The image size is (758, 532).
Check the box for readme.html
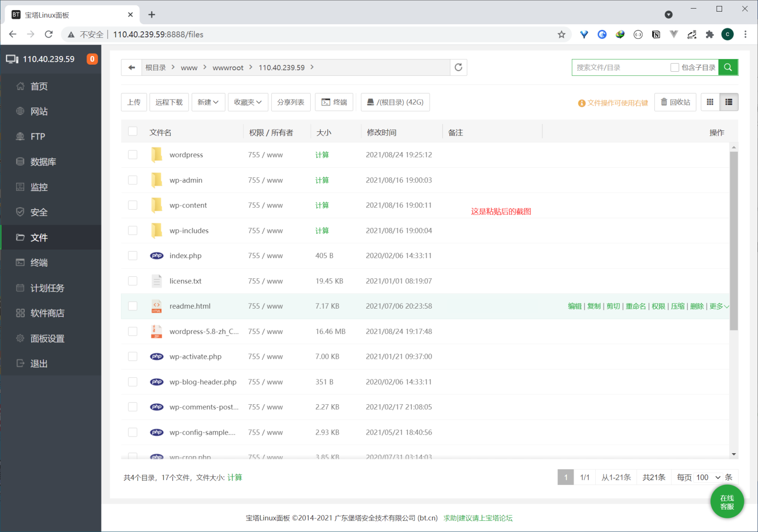click(133, 306)
